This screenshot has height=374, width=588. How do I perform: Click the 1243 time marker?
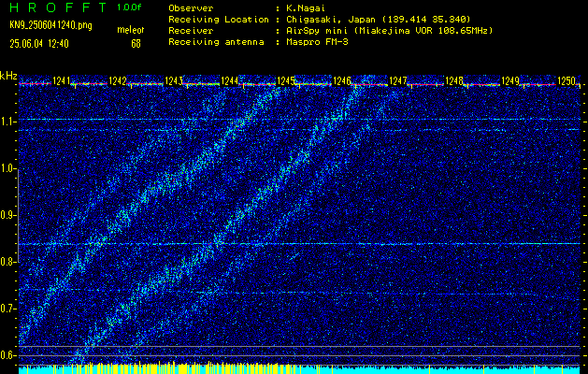[x=173, y=80]
